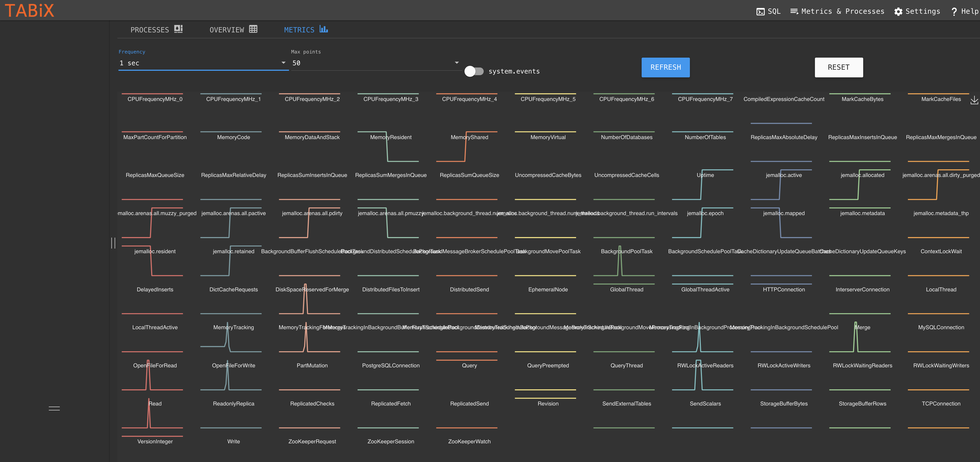Expand the Frequency dropdown arrow
Screen dimensions: 980x462
(283, 63)
